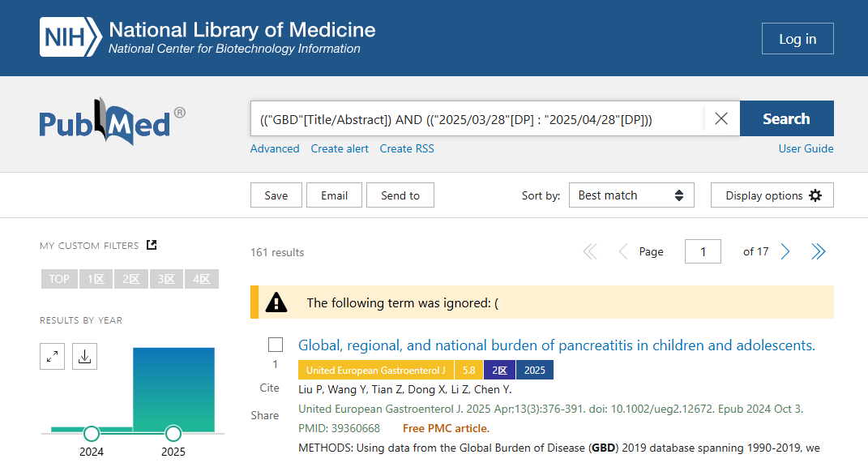The width and height of the screenshot is (868, 463).
Task: Jump to last results page arrow
Action: 819,251
